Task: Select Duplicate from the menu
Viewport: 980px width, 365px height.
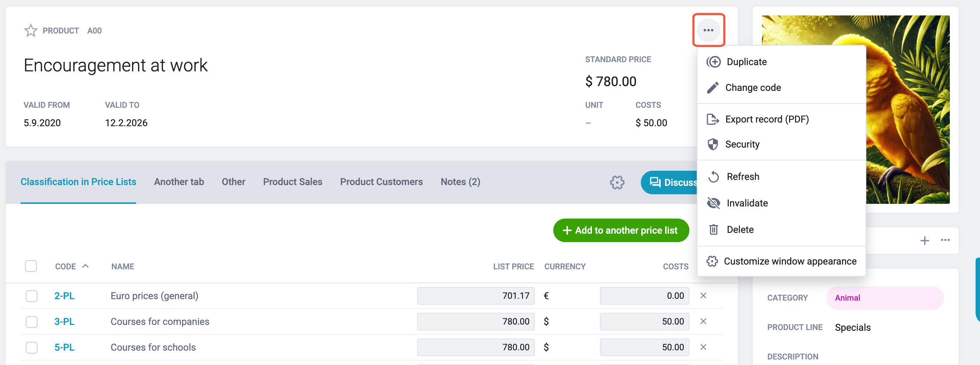Action: point(781,62)
